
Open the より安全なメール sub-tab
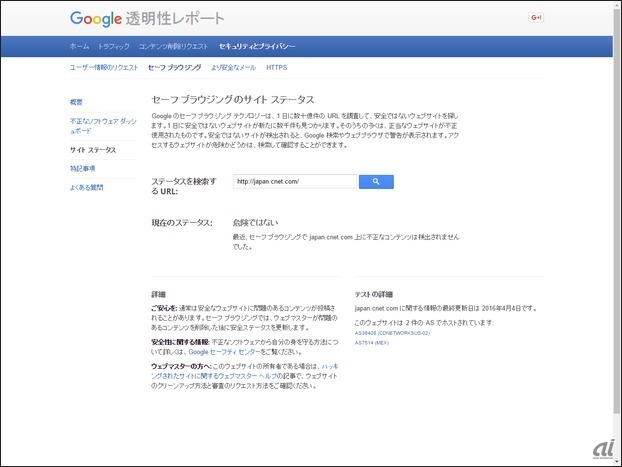(233, 67)
